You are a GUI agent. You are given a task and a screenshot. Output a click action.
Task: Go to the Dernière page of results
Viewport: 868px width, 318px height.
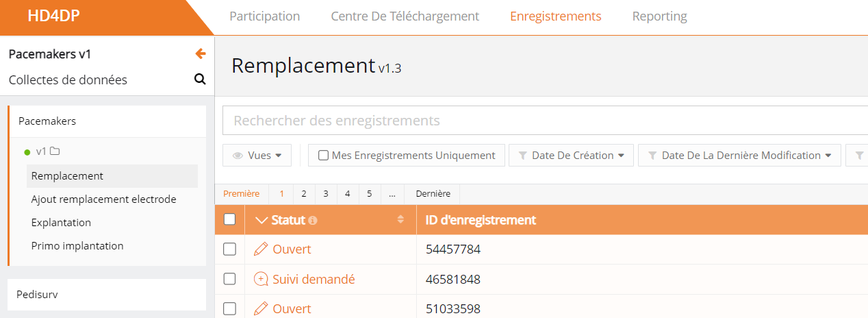(433, 194)
